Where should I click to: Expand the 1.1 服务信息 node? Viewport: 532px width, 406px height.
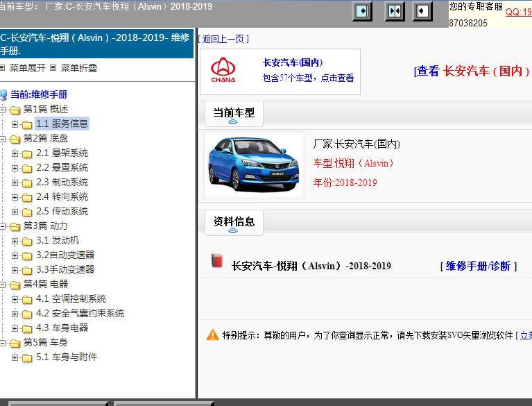click(x=15, y=124)
